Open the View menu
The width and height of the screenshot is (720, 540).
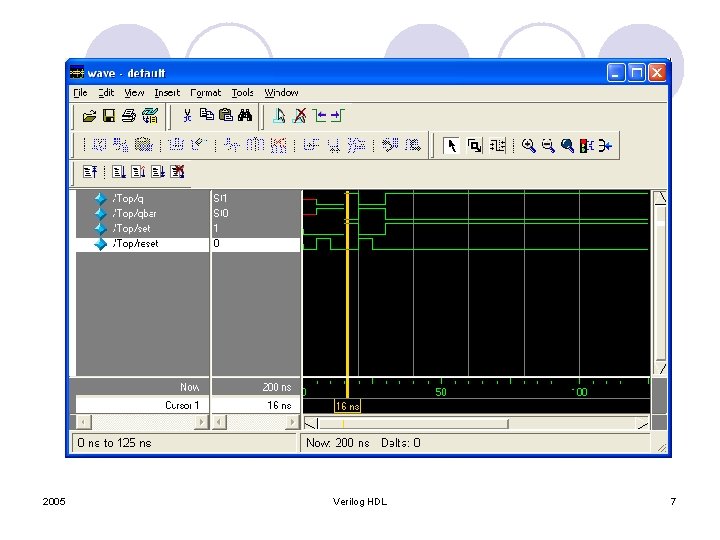tap(134, 93)
